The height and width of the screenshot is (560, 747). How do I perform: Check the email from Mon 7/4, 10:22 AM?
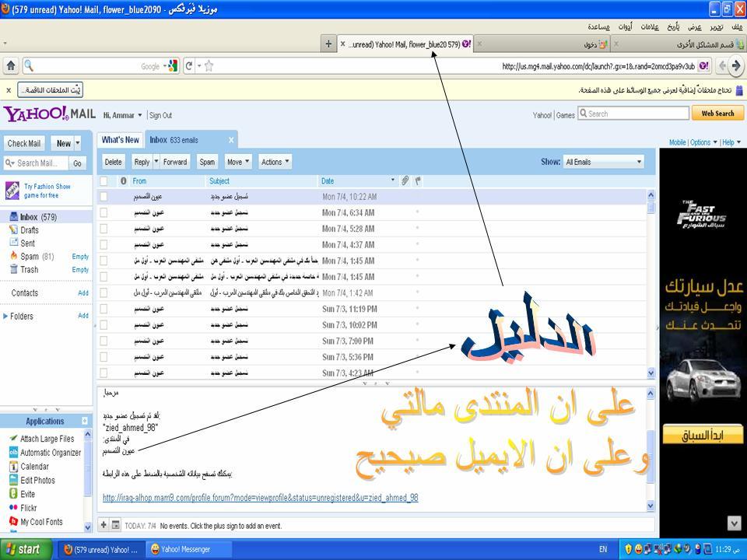(103, 197)
